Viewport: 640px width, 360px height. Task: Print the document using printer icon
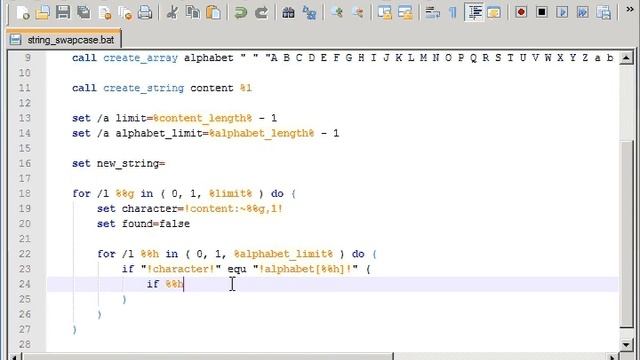pos(145,13)
